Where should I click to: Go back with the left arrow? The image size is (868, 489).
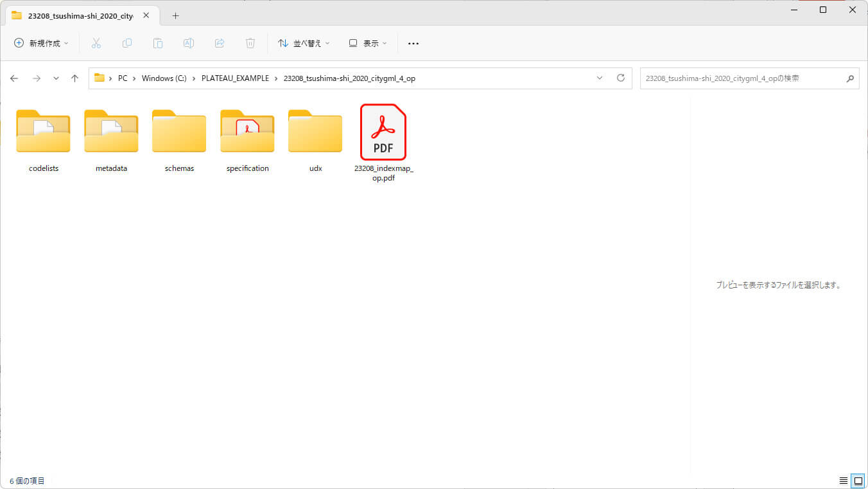click(14, 78)
